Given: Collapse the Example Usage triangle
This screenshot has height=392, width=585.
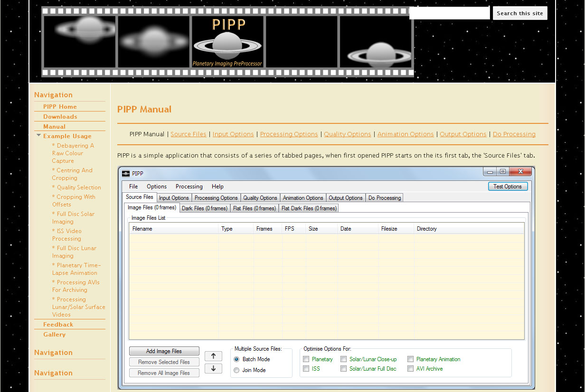Looking at the screenshot, I should pos(38,136).
